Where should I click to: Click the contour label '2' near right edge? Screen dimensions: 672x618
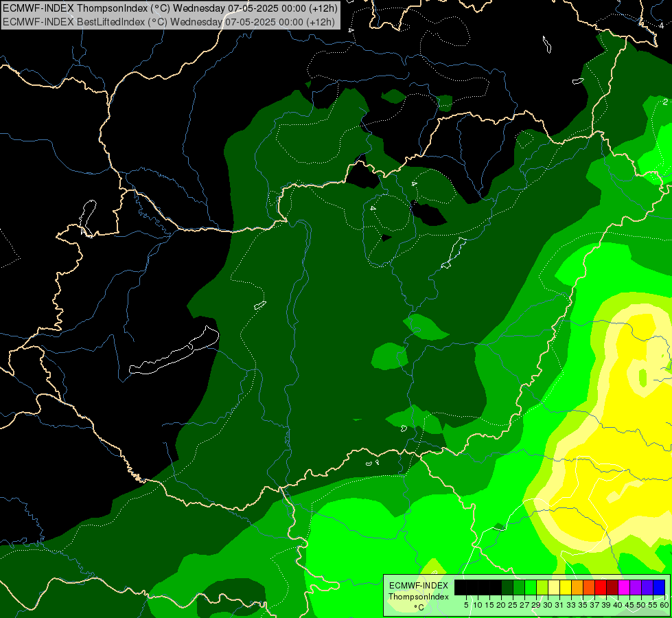click(x=664, y=102)
